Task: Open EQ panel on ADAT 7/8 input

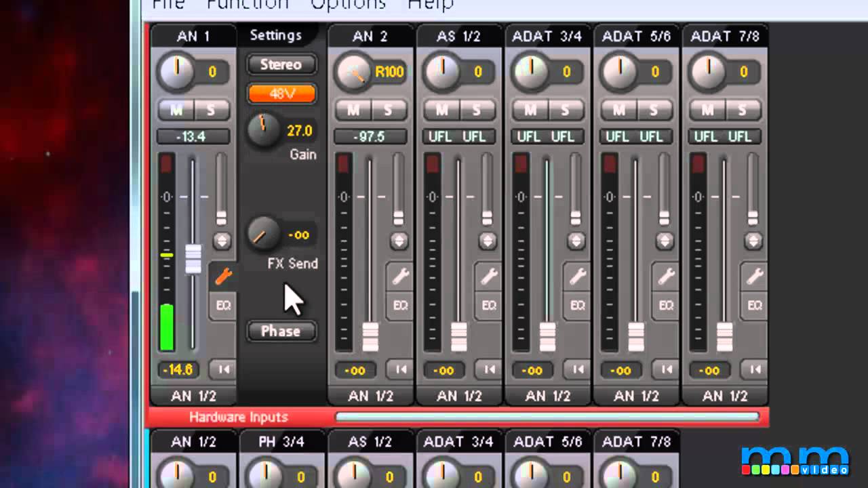Action: click(x=755, y=306)
